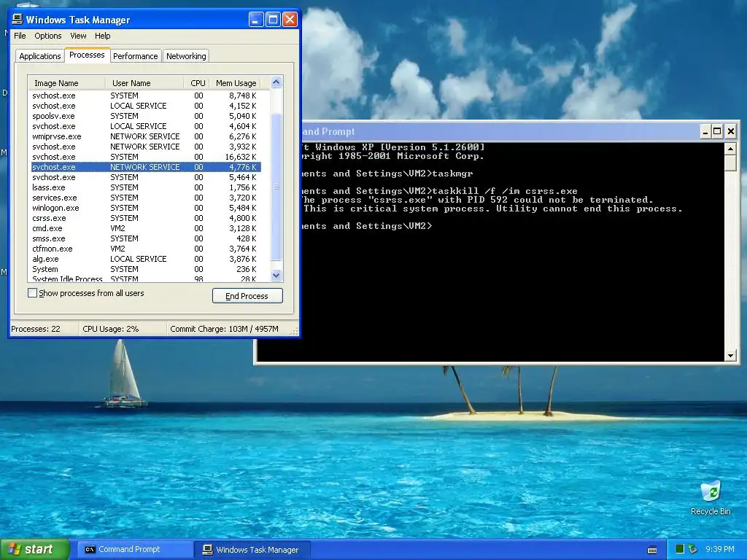Open the Options menu
The image size is (747, 560).
coord(47,36)
